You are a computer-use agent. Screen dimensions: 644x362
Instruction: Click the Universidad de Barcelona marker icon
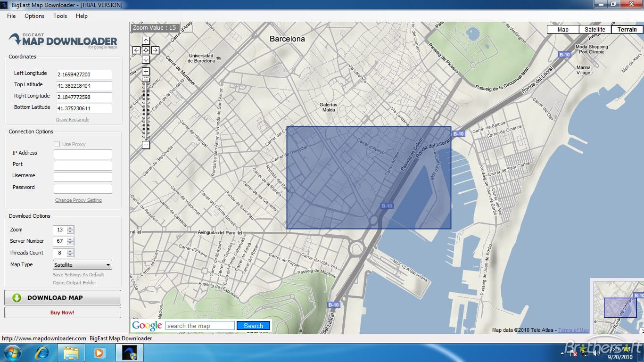point(219,58)
